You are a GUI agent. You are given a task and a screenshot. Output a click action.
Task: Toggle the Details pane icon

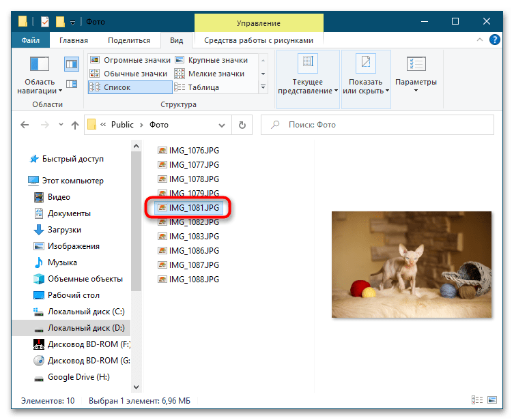tap(72, 84)
